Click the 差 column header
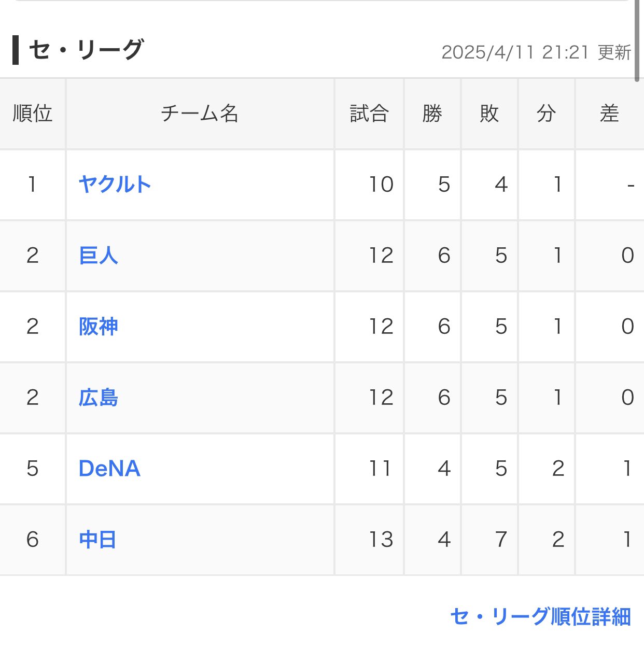This screenshot has height=649, width=644. click(610, 114)
